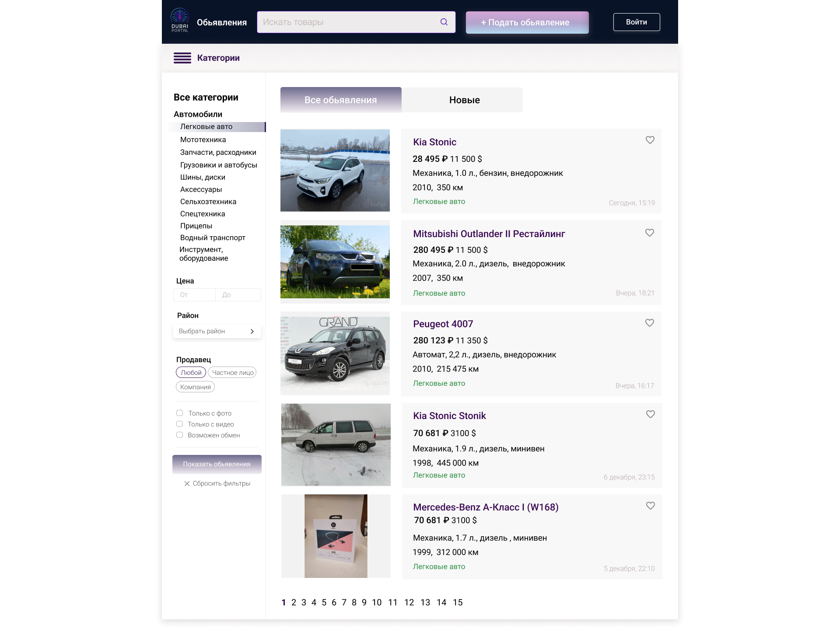Click the Подать объявление button
Image resolution: width=840 pixels, height=629 pixels.
pos(527,22)
